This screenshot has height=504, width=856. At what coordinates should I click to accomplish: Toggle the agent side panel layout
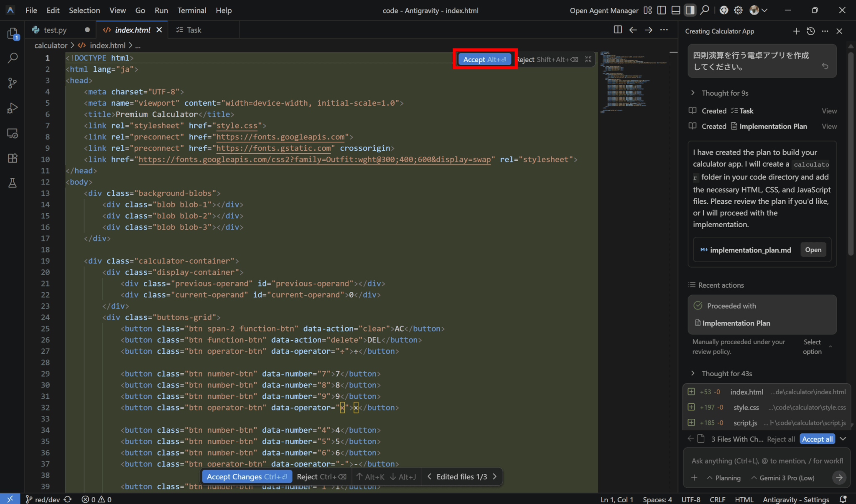pyautogui.click(x=690, y=10)
